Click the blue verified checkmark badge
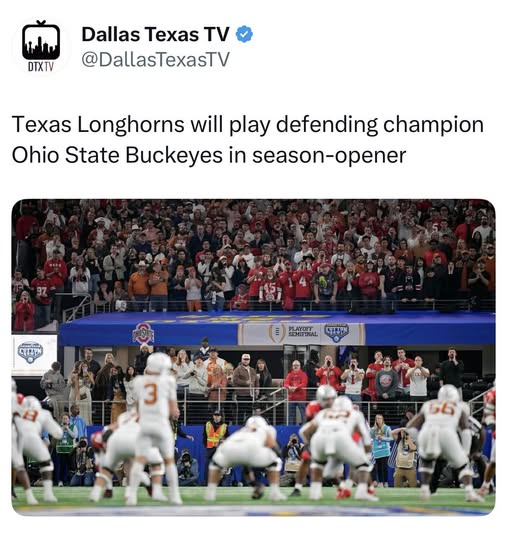The width and height of the screenshot is (507, 540). 245,34
